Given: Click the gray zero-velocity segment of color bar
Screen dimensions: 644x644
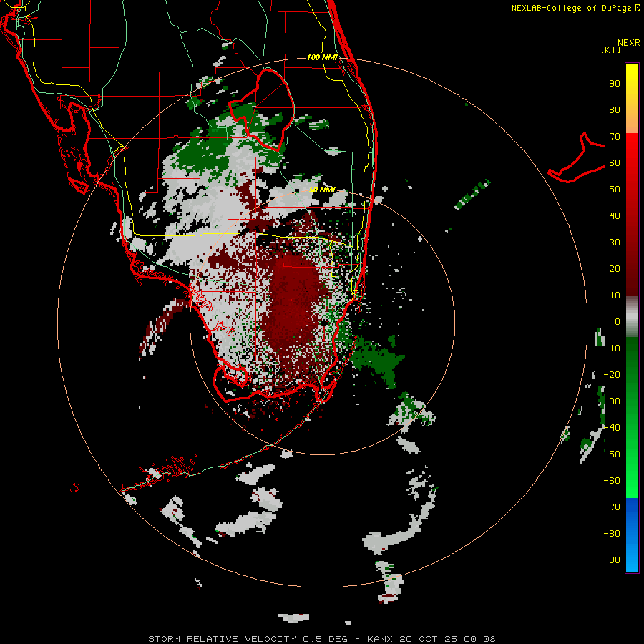Looking at the screenshot, I should tap(632, 317).
